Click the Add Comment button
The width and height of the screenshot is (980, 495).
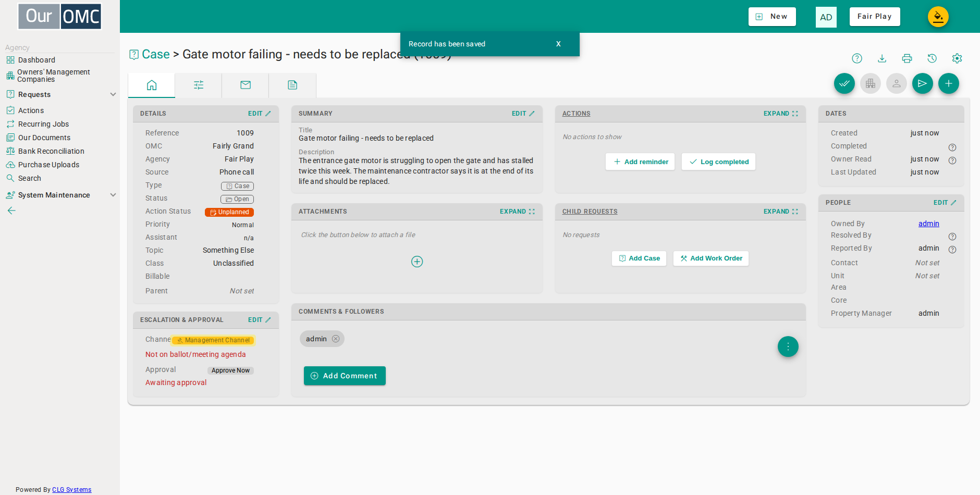pyautogui.click(x=345, y=376)
